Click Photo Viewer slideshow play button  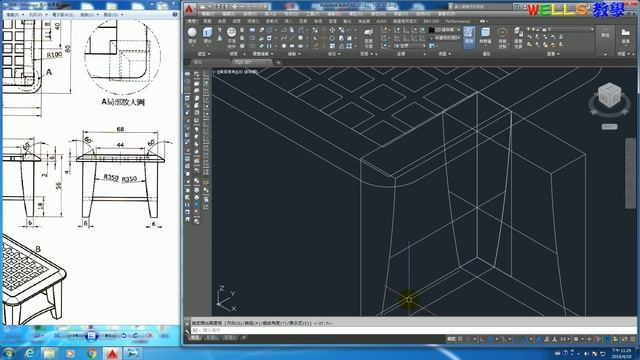91,336
